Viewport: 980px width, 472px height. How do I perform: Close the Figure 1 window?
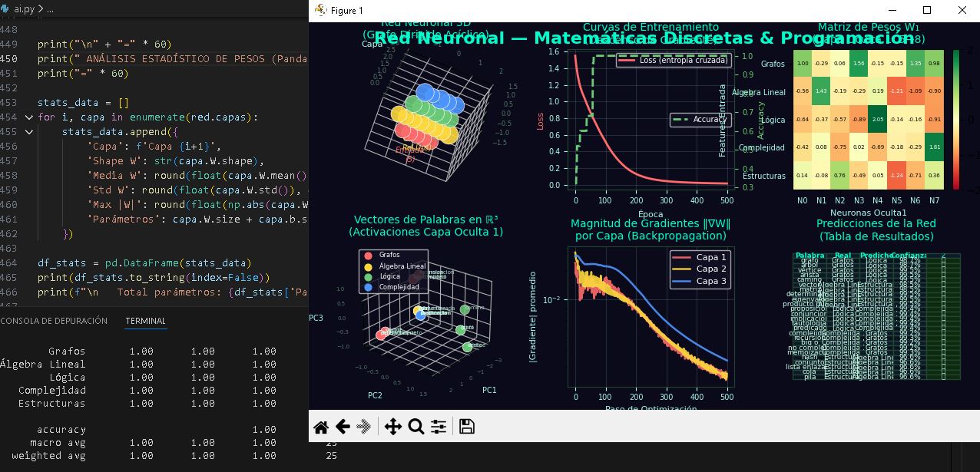click(x=962, y=11)
